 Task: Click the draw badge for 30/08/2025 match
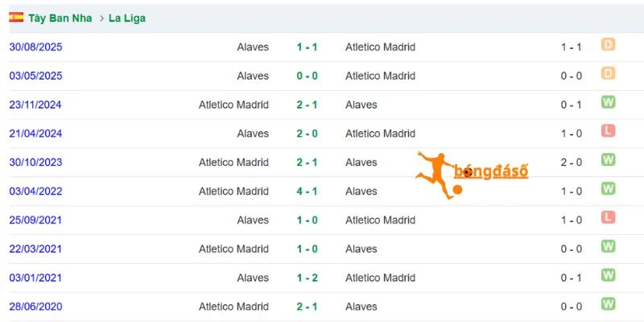click(x=609, y=44)
